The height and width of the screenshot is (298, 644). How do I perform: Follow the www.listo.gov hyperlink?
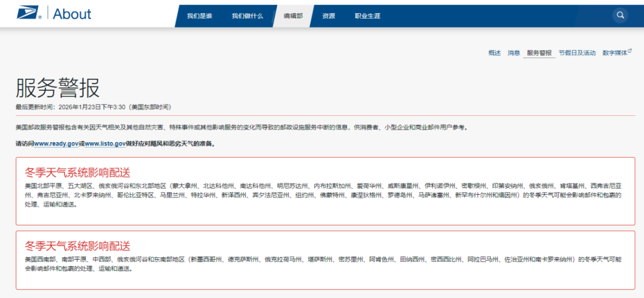click(x=105, y=144)
